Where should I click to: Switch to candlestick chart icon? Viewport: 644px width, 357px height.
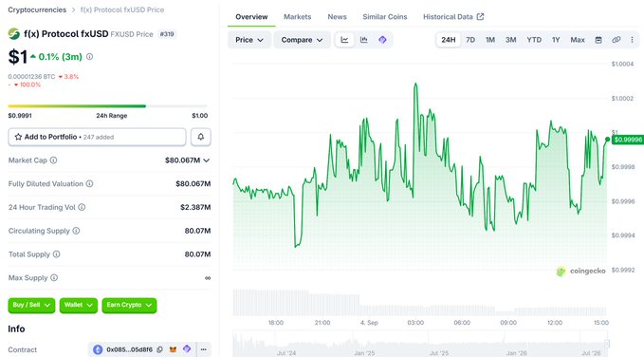click(364, 40)
